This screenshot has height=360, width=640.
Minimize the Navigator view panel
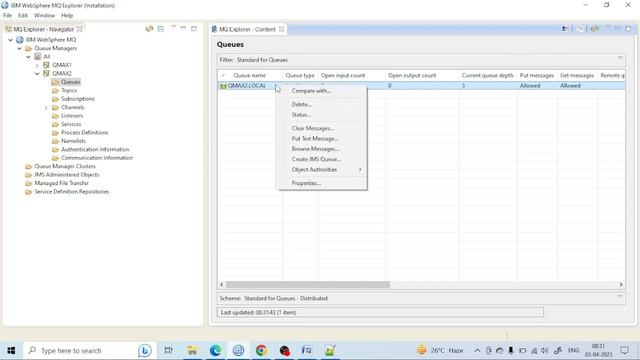(183, 28)
